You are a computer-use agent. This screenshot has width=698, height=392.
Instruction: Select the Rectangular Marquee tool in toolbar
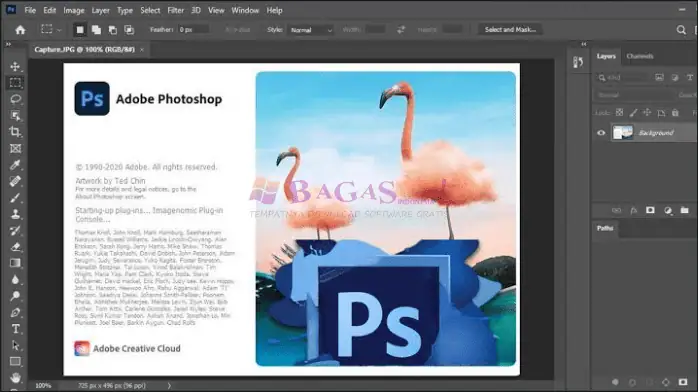coord(15,83)
